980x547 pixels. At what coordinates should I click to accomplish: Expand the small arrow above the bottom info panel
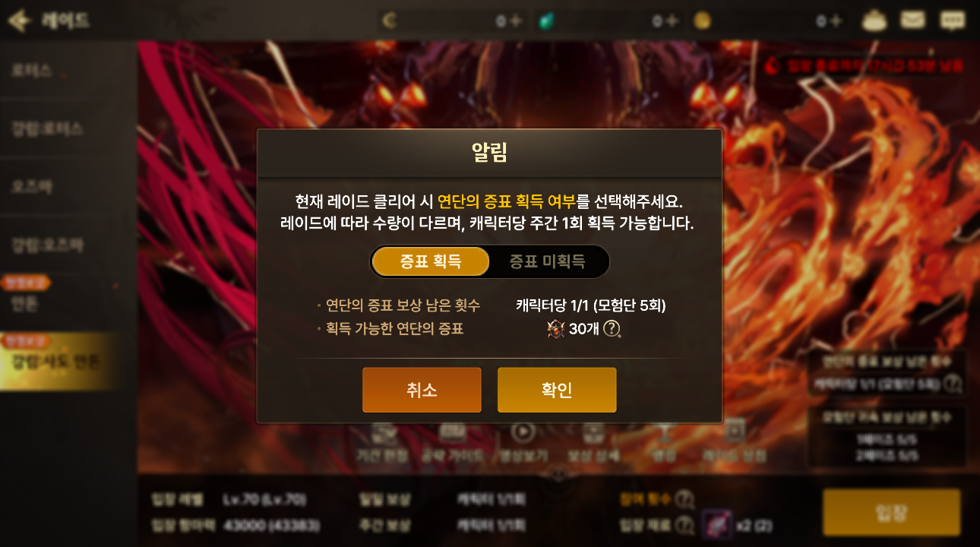point(558,473)
